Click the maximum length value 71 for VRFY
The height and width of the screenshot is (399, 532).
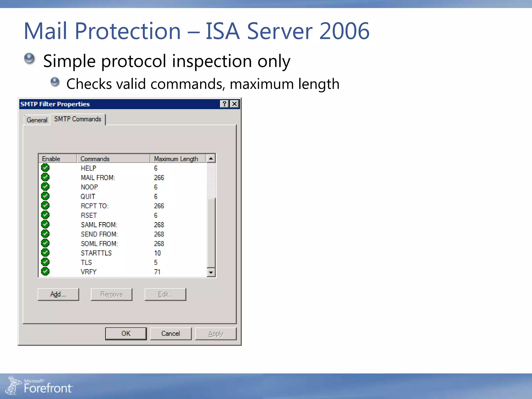pos(157,272)
